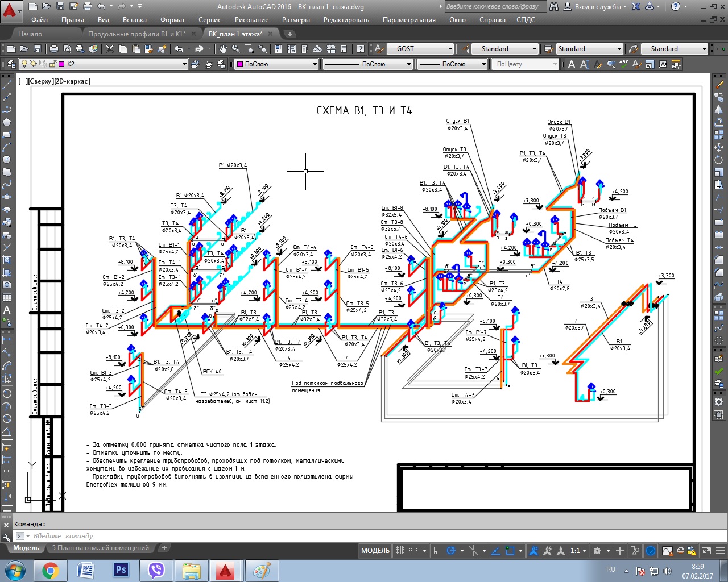Click the Paste clipboard icon
Image resolution: width=728 pixels, height=582 pixels.
137,49
